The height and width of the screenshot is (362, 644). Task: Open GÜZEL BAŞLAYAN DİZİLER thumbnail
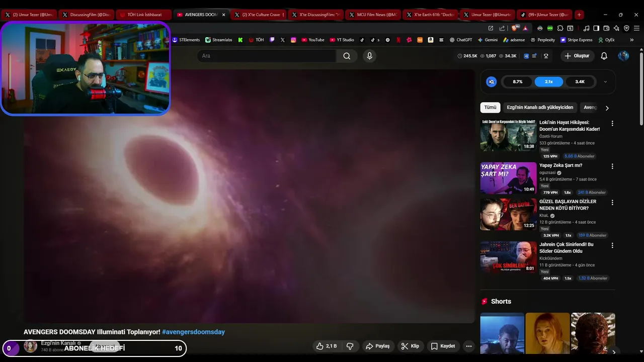(x=508, y=214)
